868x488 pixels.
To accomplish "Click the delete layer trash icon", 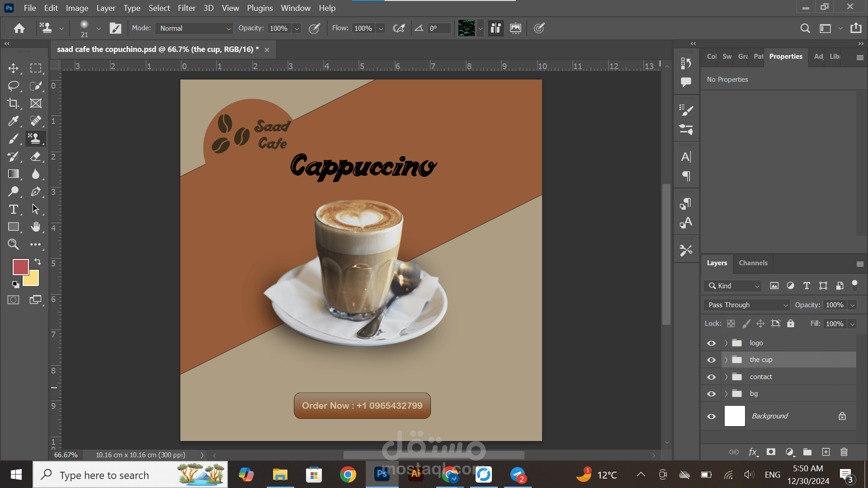I will click(844, 452).
